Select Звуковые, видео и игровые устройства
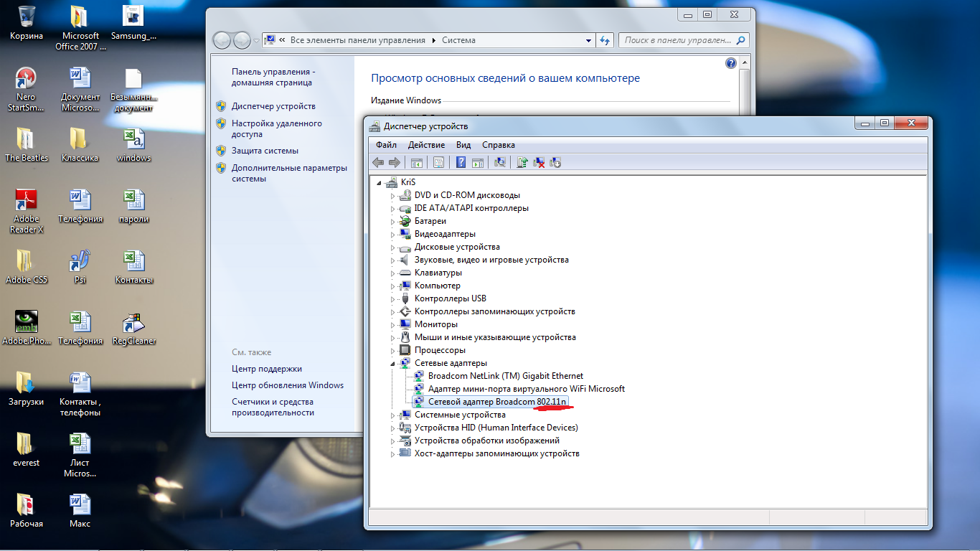The width and height of the screenshot is (980, 551). (491, 260)
